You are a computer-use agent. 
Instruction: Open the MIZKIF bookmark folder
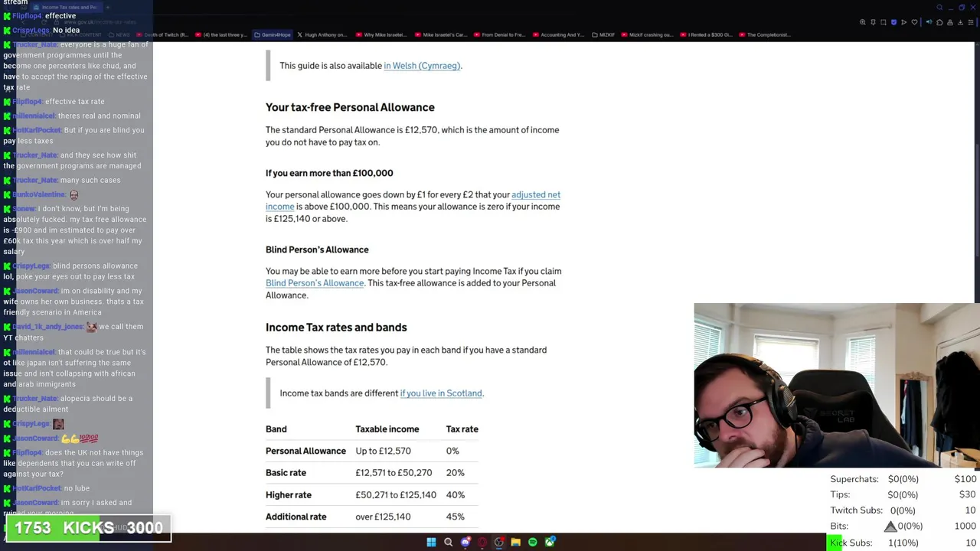[604, 34]
